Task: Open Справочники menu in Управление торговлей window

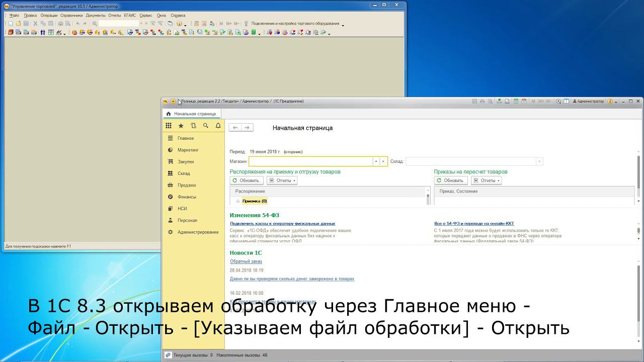Action: coord(71,16)
